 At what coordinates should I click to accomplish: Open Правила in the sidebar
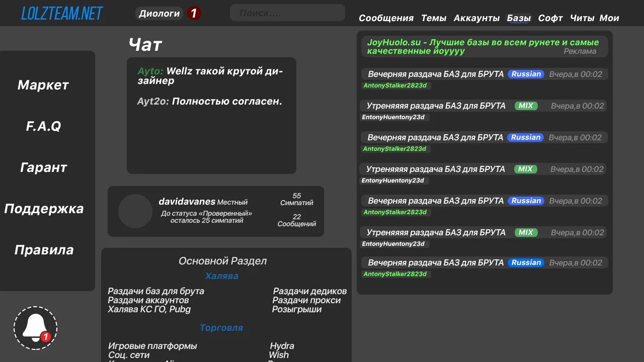[x=44, y=250]
